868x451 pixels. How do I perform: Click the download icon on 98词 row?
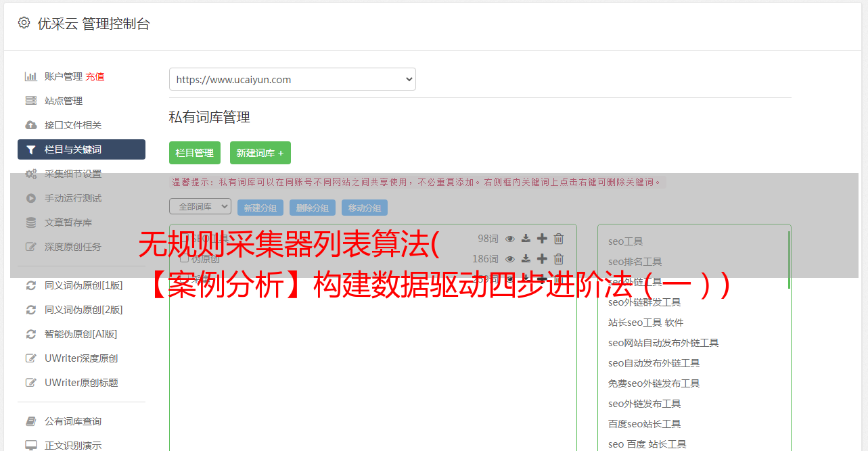pyautogui.click(x=526, y=238)
